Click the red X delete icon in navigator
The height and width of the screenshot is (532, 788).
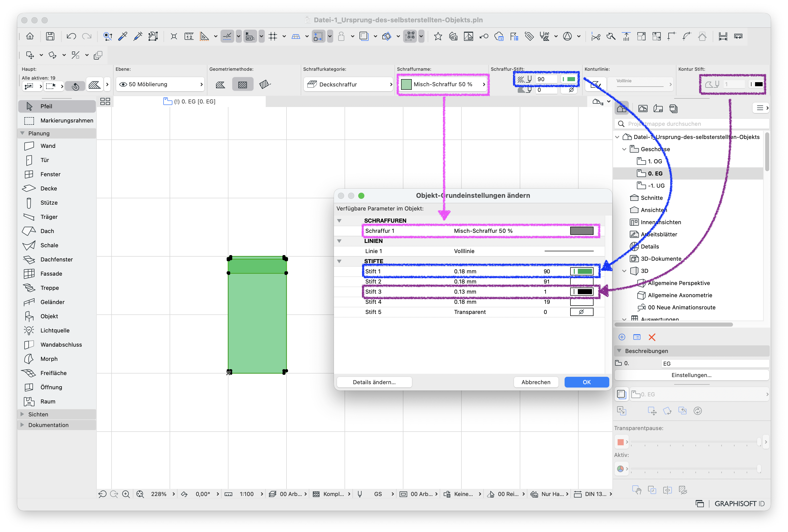point(652,337)
